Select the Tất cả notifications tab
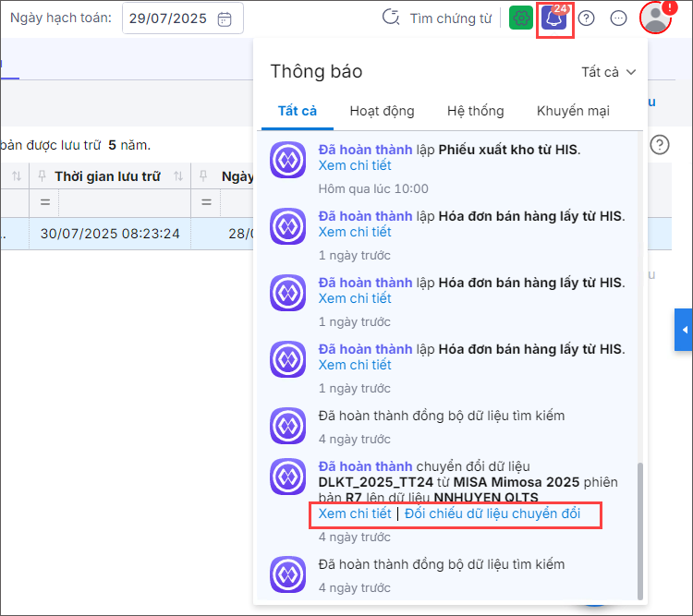The image size is (693, 616). [298, 111]
